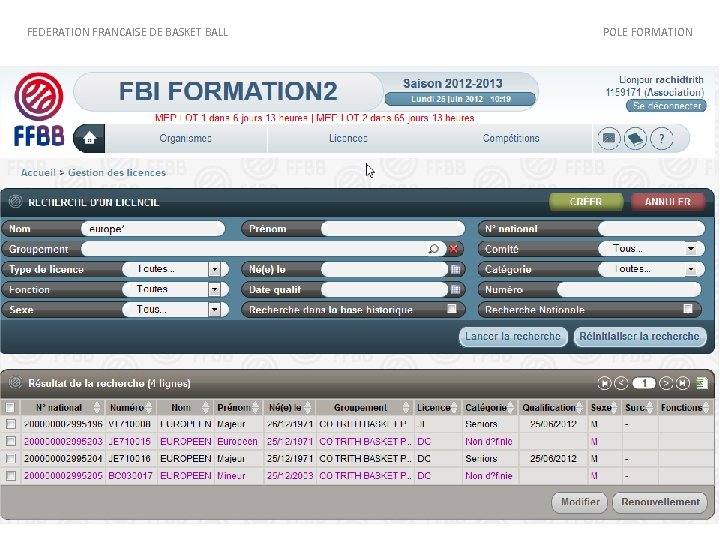
Task: Go to last results page
Action: [x=683, y=383]
